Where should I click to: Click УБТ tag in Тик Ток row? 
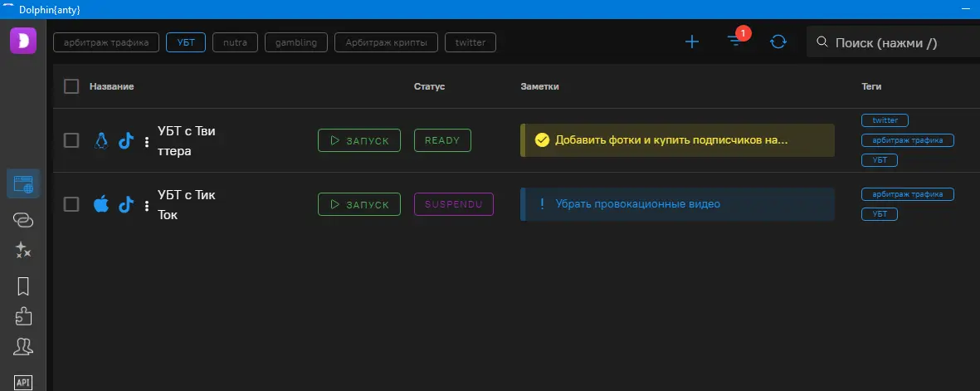point(880,214)
